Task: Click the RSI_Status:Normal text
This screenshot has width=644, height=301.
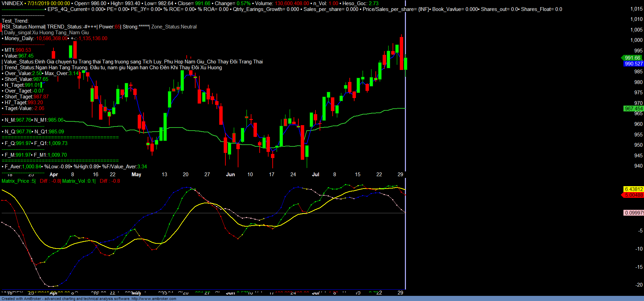Action: coord(23,27)
